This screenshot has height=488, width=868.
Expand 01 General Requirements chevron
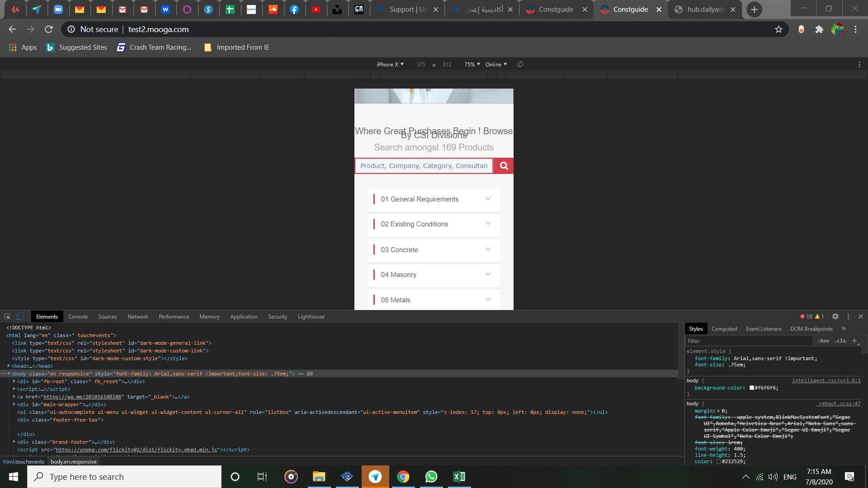pyautogui.click(x=488, y=199)
